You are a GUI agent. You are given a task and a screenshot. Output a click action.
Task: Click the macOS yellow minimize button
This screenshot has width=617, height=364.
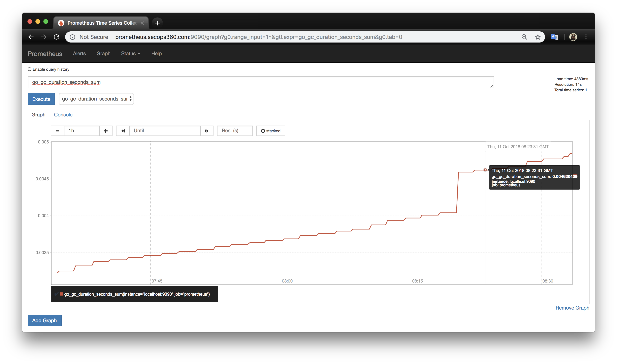pos(38,22)
